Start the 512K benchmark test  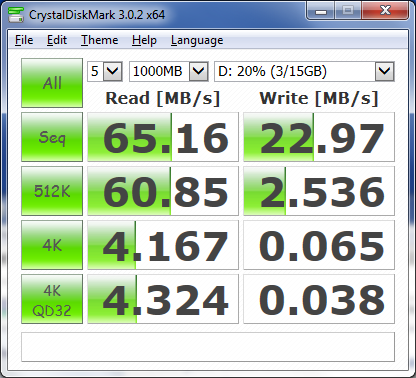pyautogui.click(x=52, y=191)
